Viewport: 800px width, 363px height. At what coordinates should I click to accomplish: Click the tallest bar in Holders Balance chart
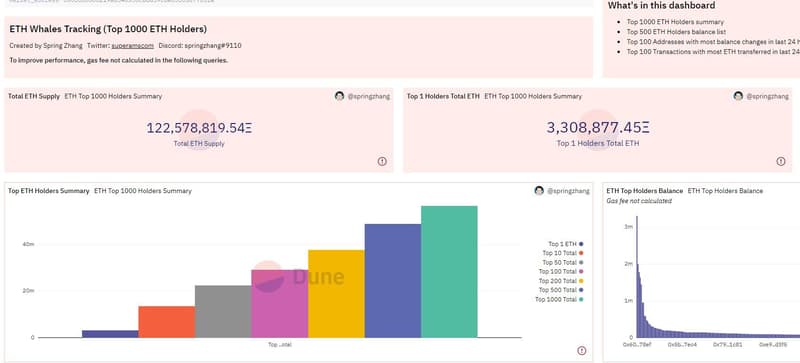637,277
